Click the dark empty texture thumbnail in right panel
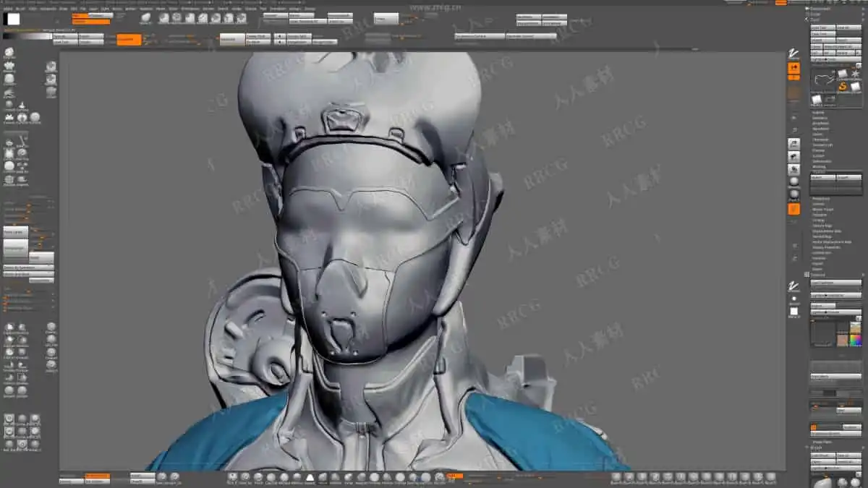The width and height of the screenshot is (868, 488). tap(822, 333)
